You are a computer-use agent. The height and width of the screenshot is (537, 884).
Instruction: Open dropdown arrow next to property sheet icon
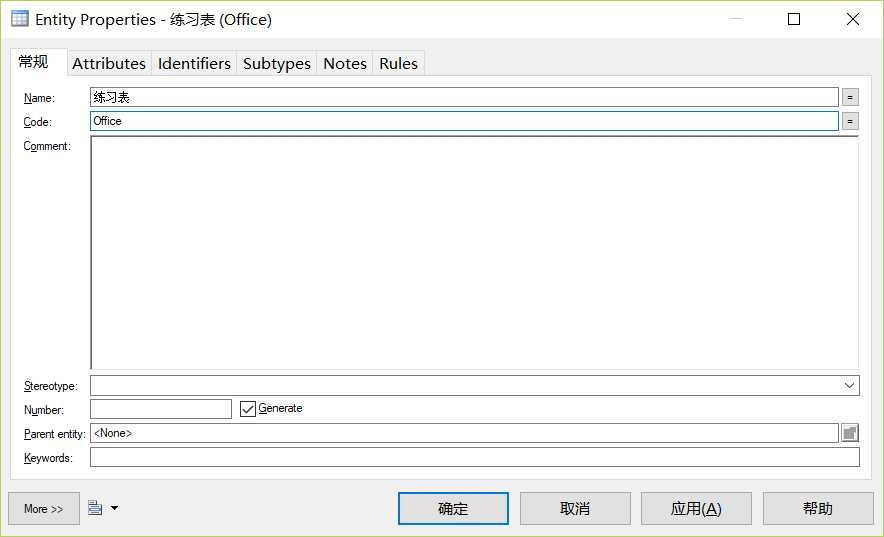pos(114,508)
